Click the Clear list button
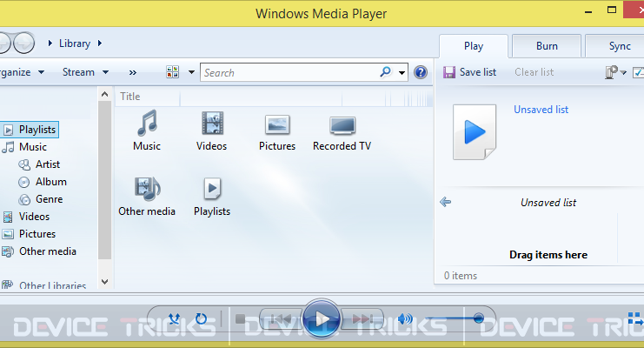Image resolution: width=644 pixels, height=348 pixels. (x=534, y=72)
